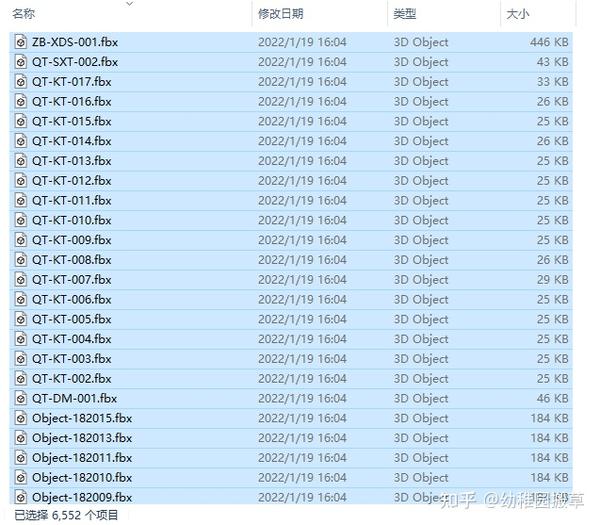Click the file icon of Object-182009.fbx

21,497
